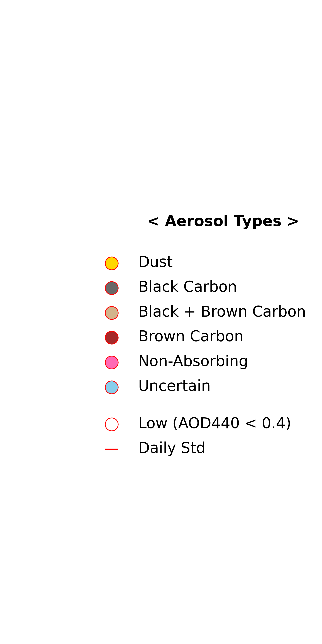Viewport: 322px width, 644px height.
Task: Click the light blue Uncertain marker
Action: click(111, 387)
